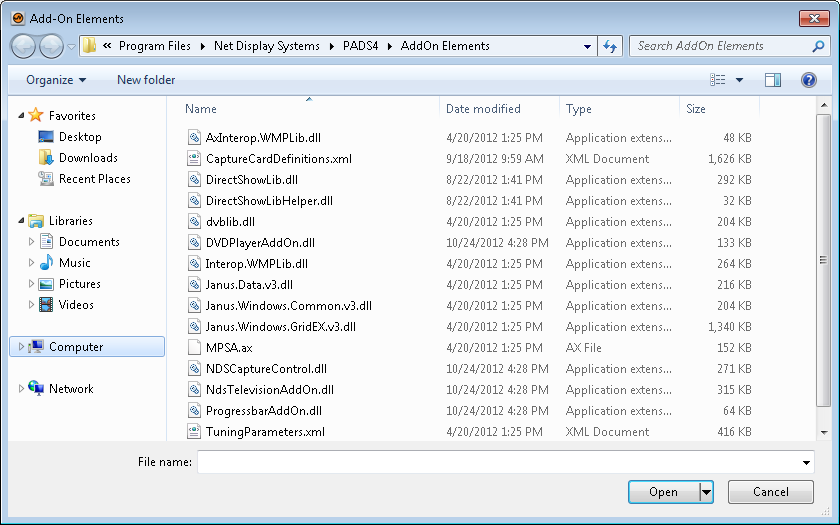
Task: Sort files by Date modified column
Action: coord(484,109)
